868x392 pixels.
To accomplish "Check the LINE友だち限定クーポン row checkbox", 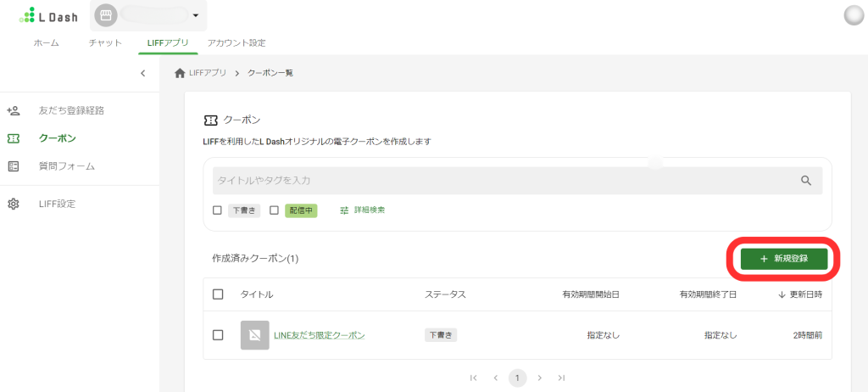I will [218, 335].
